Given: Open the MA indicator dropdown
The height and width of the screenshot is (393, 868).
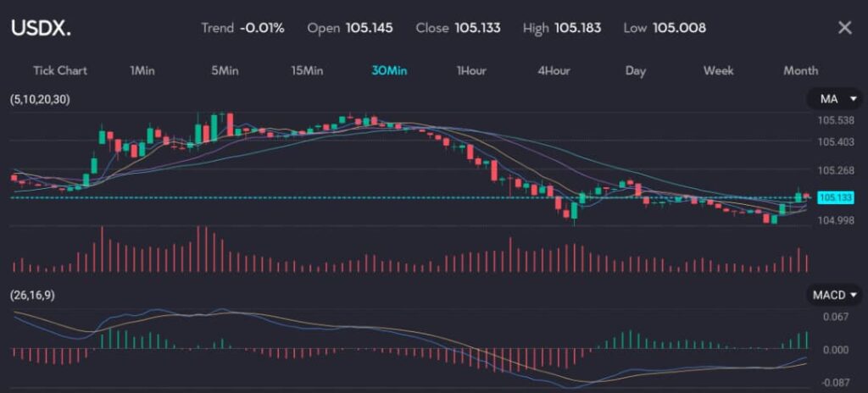Looking at the screenshot, I should click(834, 99).
